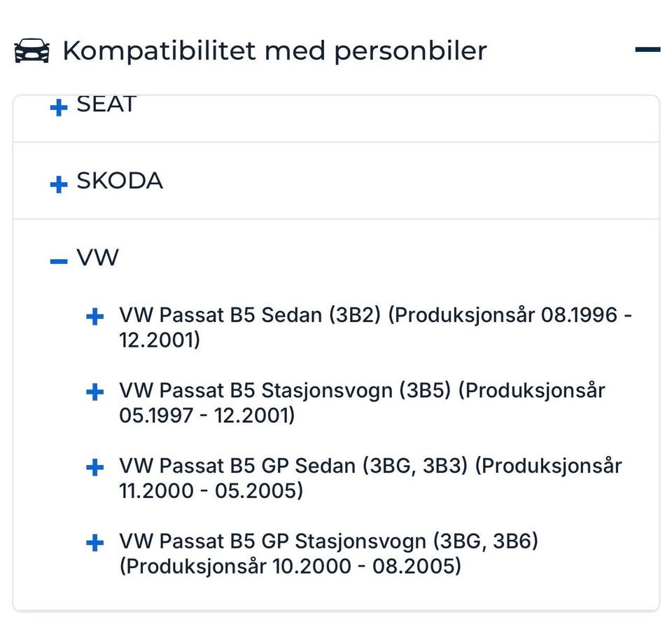Click the Kompatibilitet med personbiler heading text
The width and height of the screenshot is (672, 631).
pyautogui.click(x=274, y=51)
